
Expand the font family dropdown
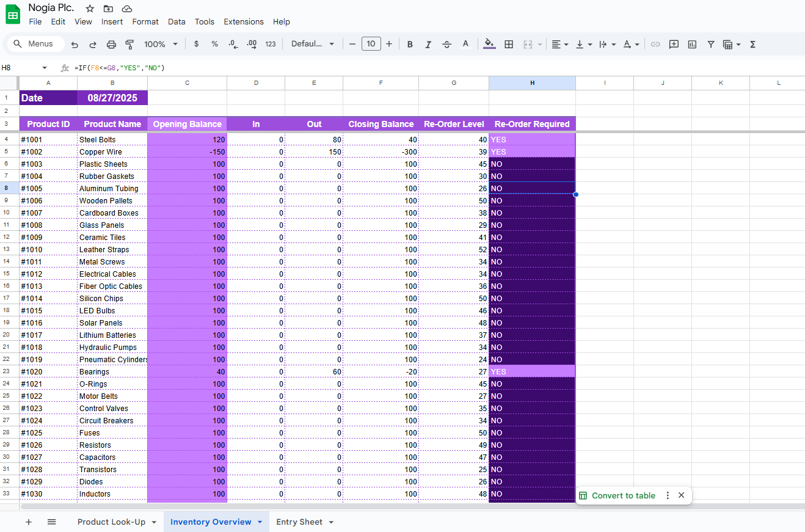(x=313, y=44)
